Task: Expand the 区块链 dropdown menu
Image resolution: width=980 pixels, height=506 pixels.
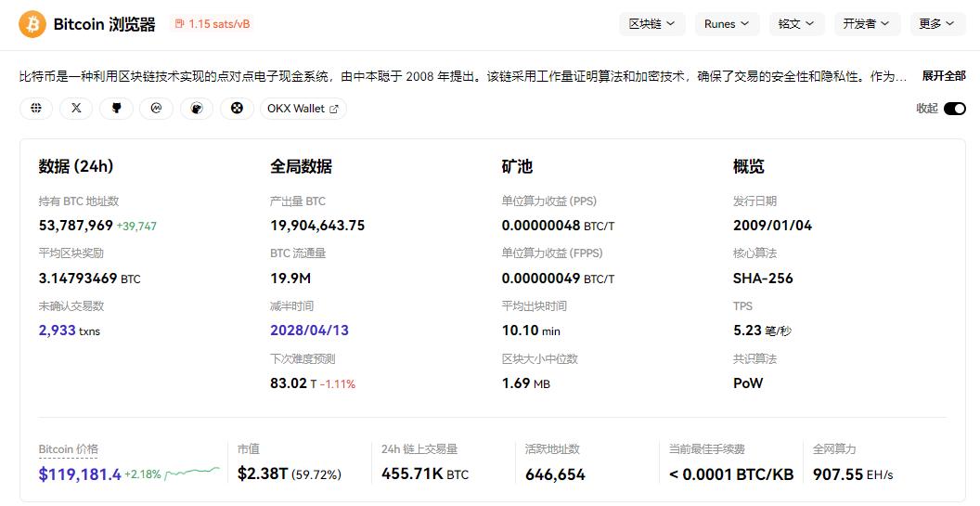Action: click(651, 24)
